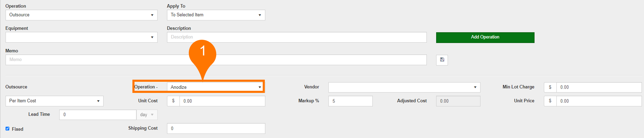Click the orange numbered callout marker 1
Viewport: 644px width, 138px height.
(203, 52)
